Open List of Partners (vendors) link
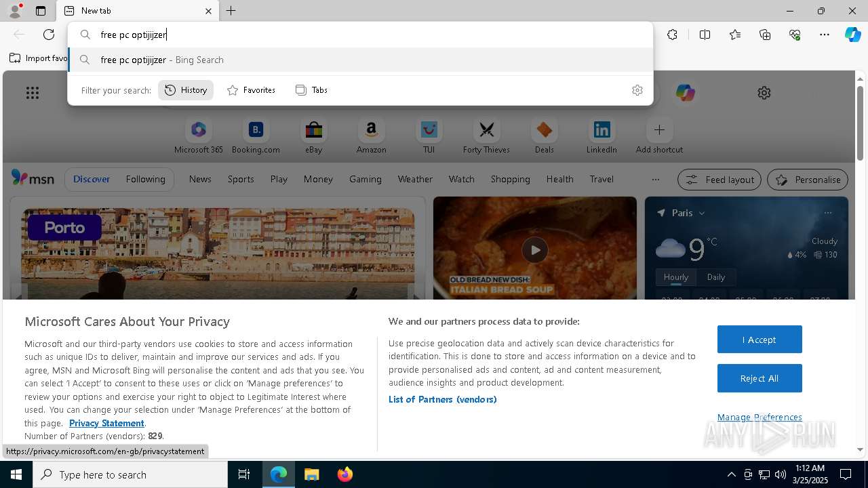 tap(443, 399)
